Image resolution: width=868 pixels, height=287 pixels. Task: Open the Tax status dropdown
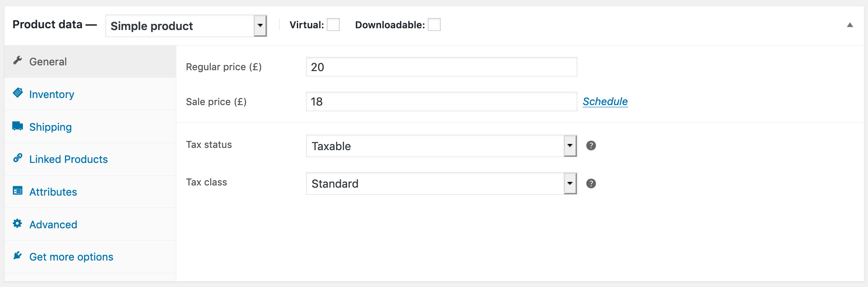(x=570, y=145)
